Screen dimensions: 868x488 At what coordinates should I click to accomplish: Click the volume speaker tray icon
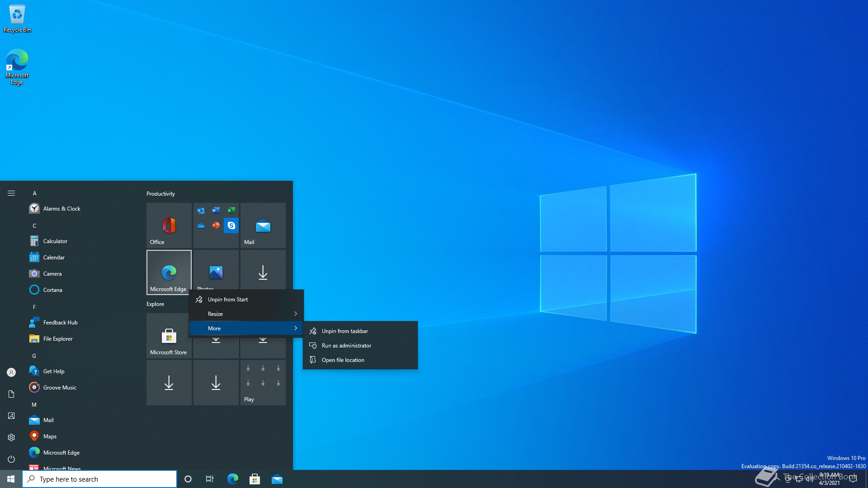pos(809,479)
